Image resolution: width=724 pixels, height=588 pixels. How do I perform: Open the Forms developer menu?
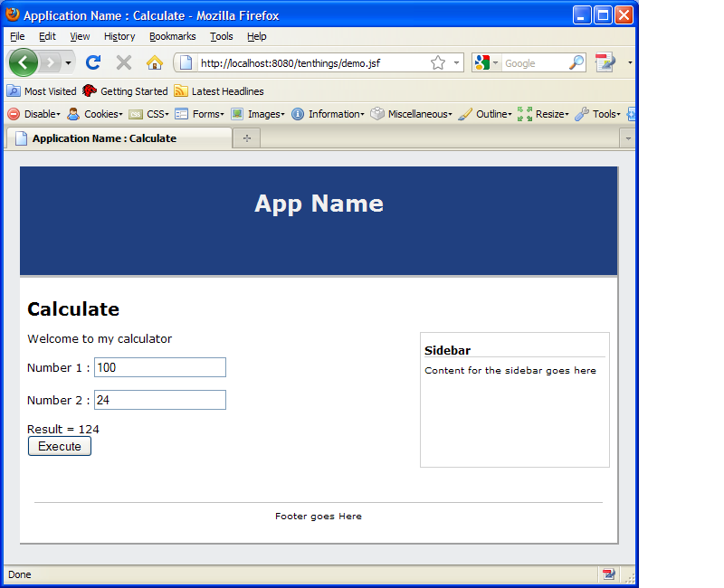click(x=208, y=114)
